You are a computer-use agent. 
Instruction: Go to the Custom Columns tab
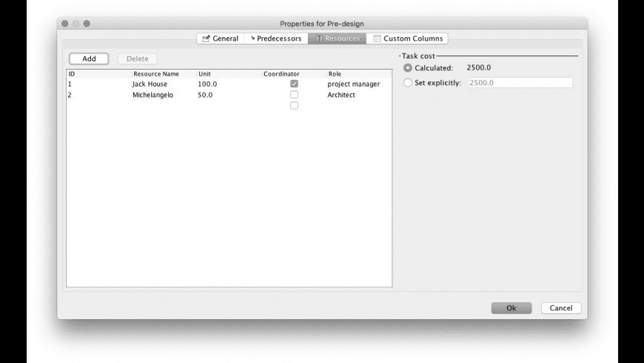407,39
